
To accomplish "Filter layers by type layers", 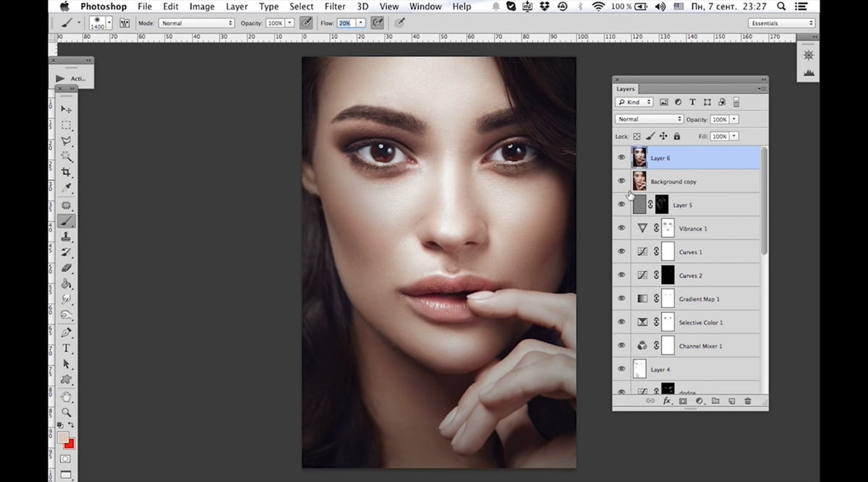I will (692, 103).
